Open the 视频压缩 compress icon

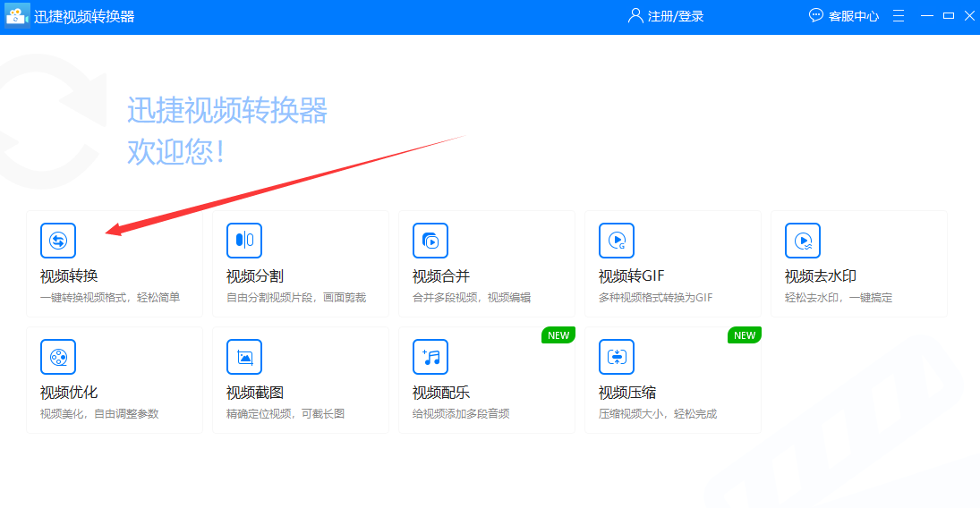point(617,357)
